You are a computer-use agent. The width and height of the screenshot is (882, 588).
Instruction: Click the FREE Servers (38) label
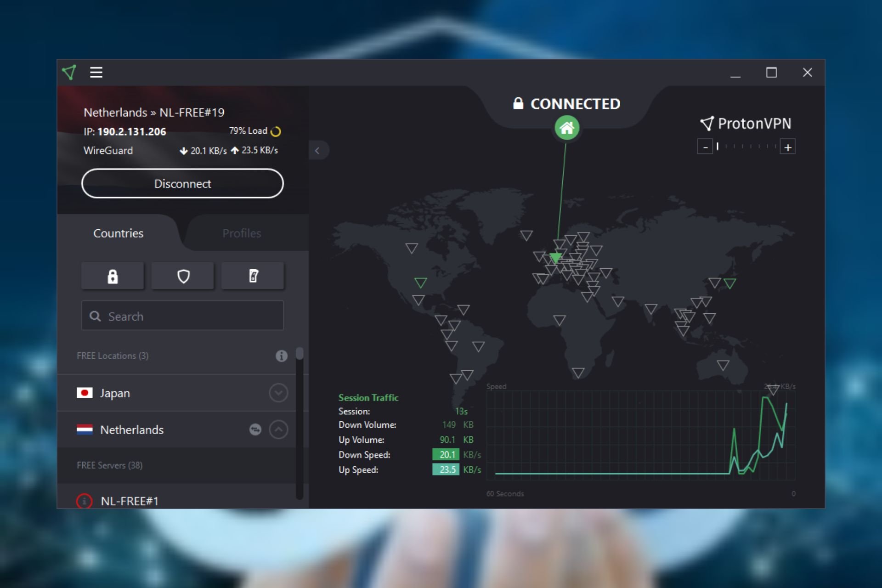(x=110, y=465)
